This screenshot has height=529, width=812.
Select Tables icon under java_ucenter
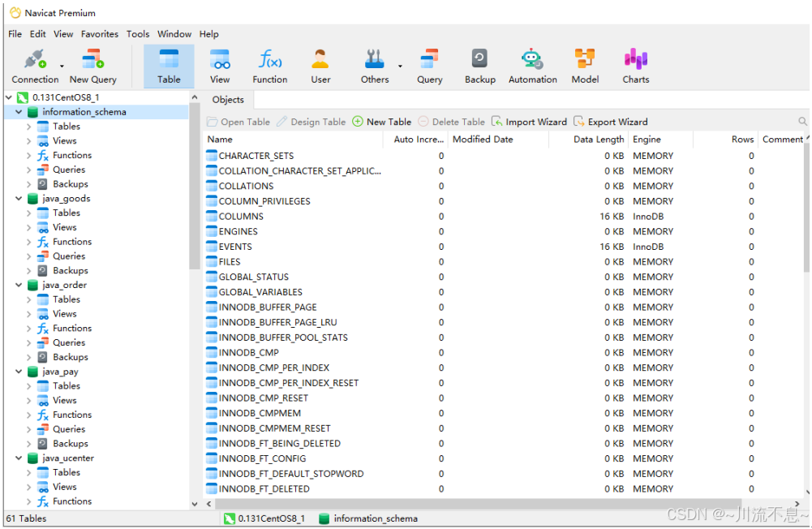pos(43,472)
